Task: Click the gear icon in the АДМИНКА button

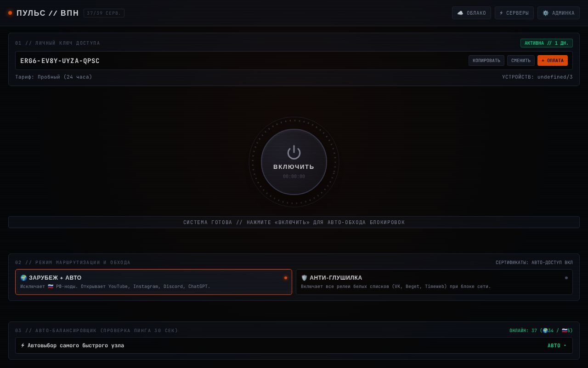Action: pos(546,13)
